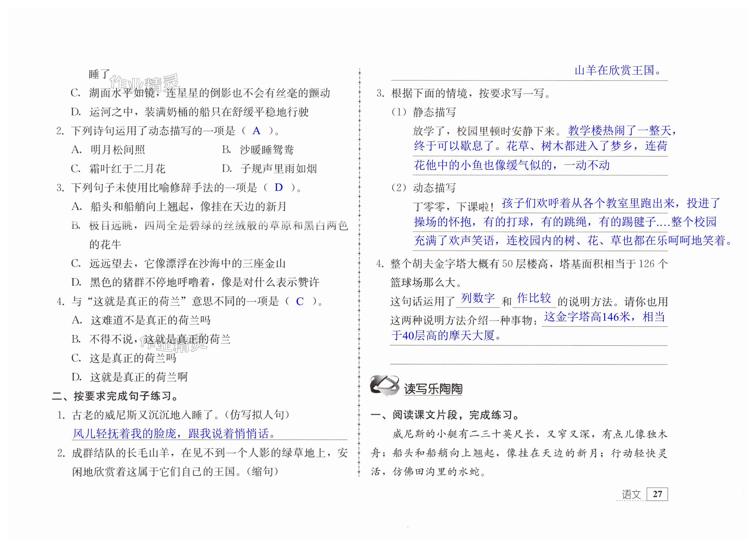756x547 pixels.
Task: Select option A 明月松间照
Action: pos(117,150)
